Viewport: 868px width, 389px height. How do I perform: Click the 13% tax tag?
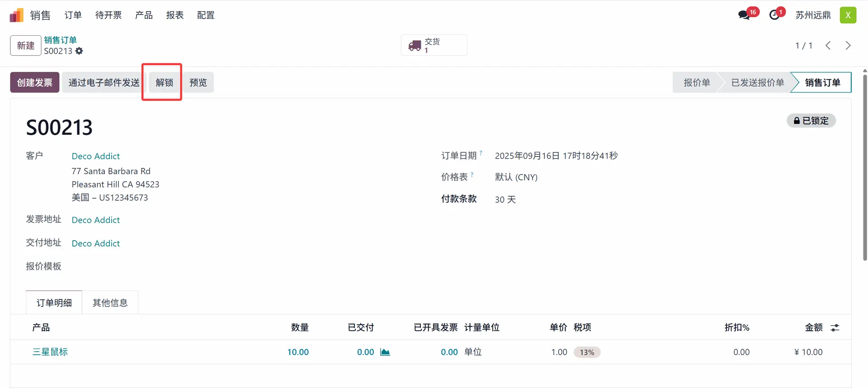587,352
